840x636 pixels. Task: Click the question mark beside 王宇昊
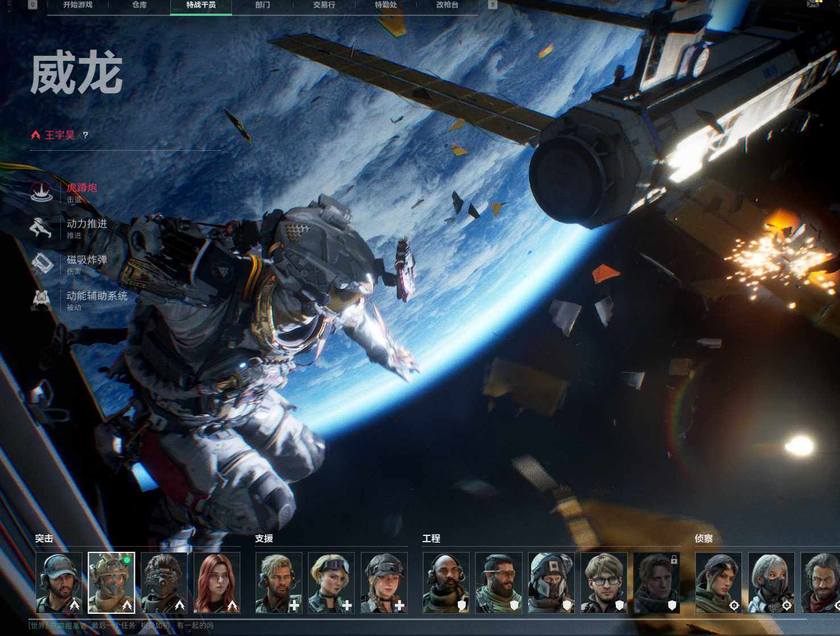[x=85, y=135]
